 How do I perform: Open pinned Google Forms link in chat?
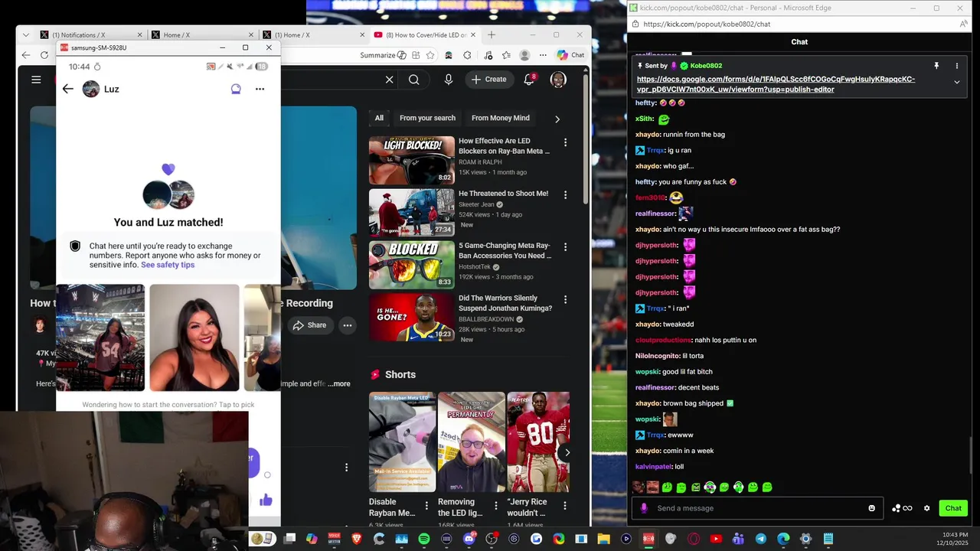pos(776,84)
